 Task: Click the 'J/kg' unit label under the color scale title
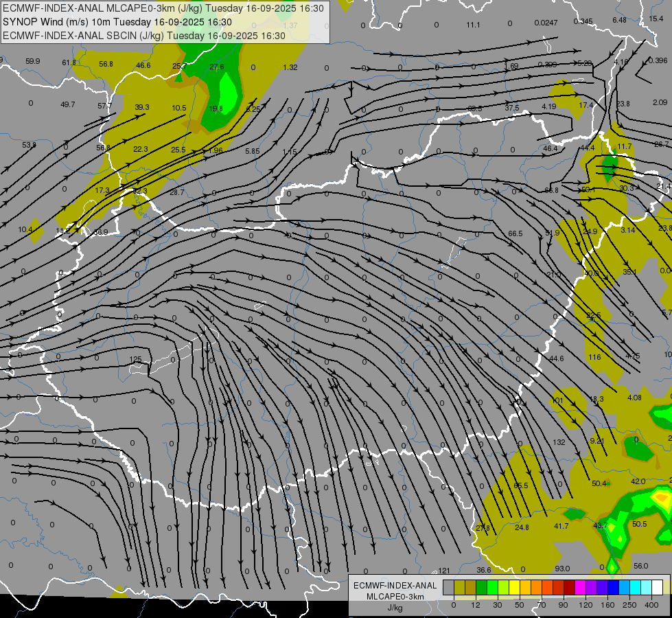[x=395, y=608]
